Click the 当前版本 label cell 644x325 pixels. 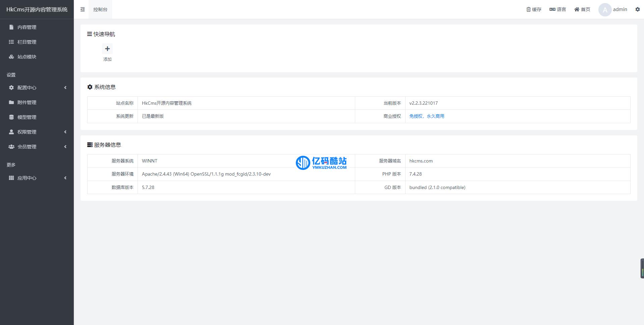pos(380,103)
